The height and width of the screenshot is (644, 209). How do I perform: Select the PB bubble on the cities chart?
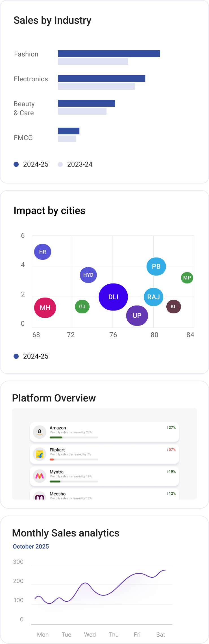[x=156, y=266]
